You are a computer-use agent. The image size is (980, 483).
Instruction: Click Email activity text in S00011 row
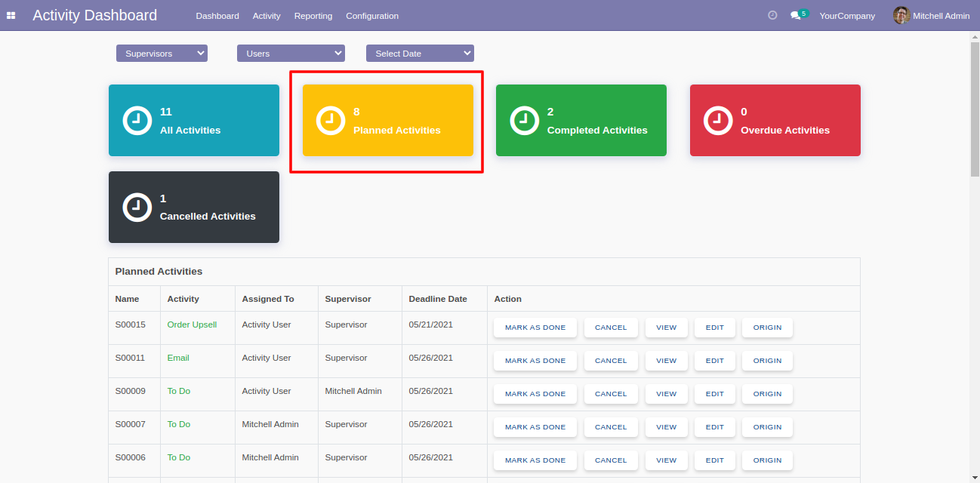(178, 358)
